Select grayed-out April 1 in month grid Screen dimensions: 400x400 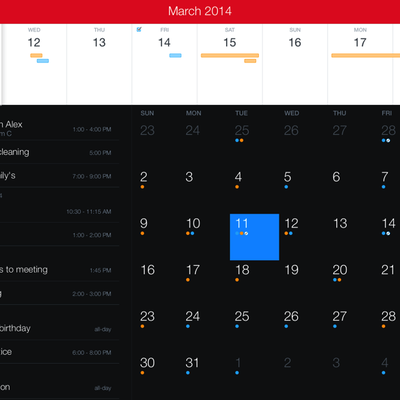[x=238, y=363]
